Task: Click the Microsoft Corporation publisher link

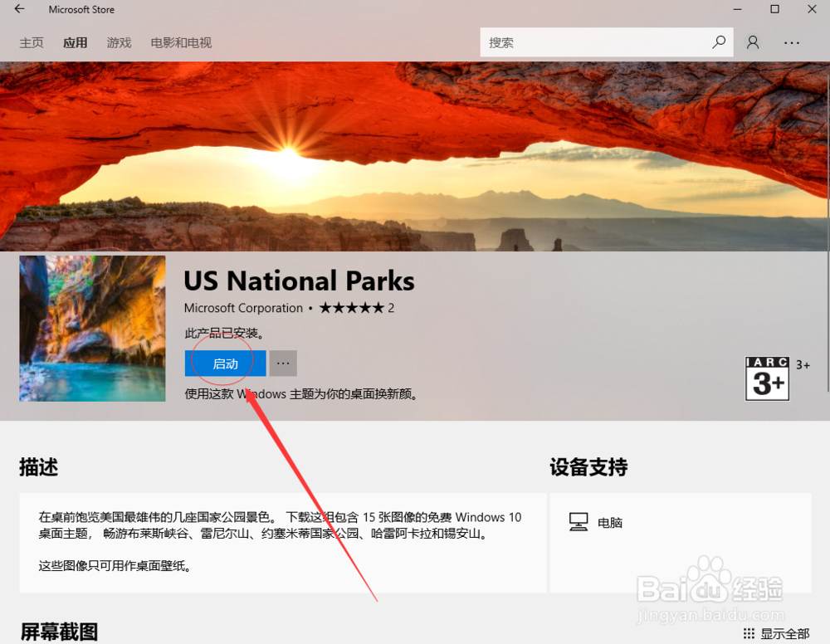Action: (243, 308)
